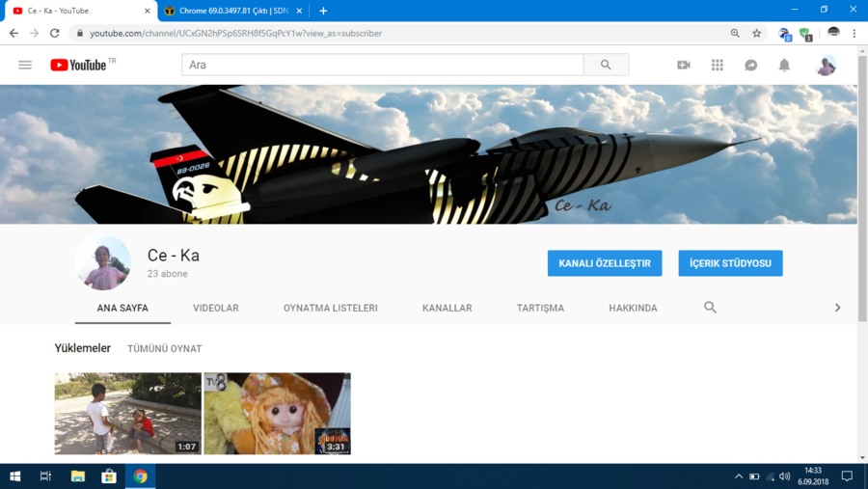Click the İÇERİK STÜDYOSU button
This screenshot has width=868, height=489.
[x=730, y=263]
